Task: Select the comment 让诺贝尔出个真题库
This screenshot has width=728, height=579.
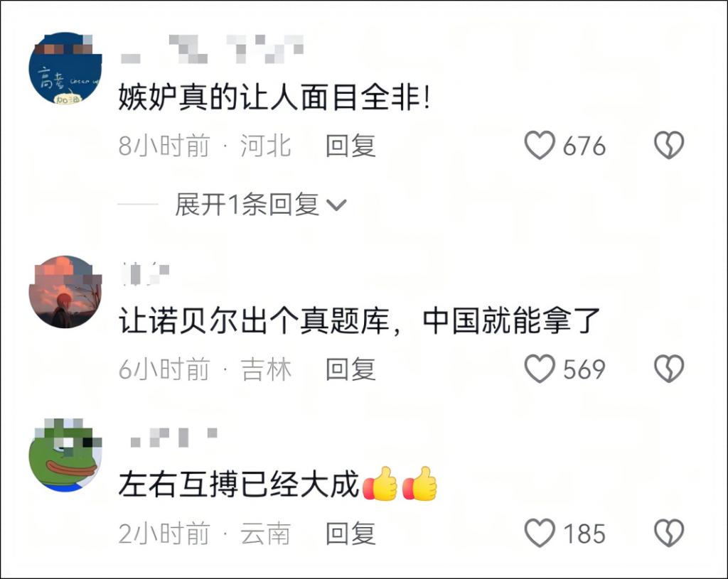Action: click(254, 320)
